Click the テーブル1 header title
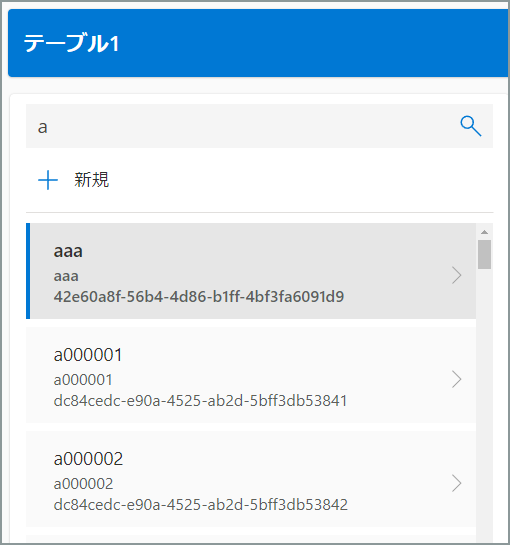Image resolution: width=510 pixels, height=545 pixels. pos(71,43)
